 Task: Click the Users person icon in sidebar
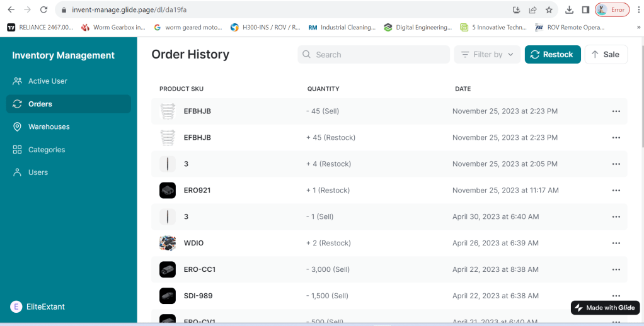17,172
